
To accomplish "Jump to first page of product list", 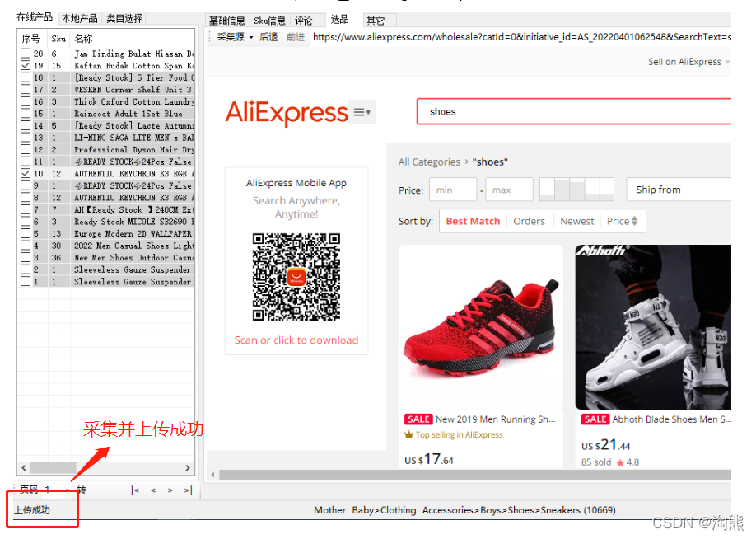I will 135,490.
